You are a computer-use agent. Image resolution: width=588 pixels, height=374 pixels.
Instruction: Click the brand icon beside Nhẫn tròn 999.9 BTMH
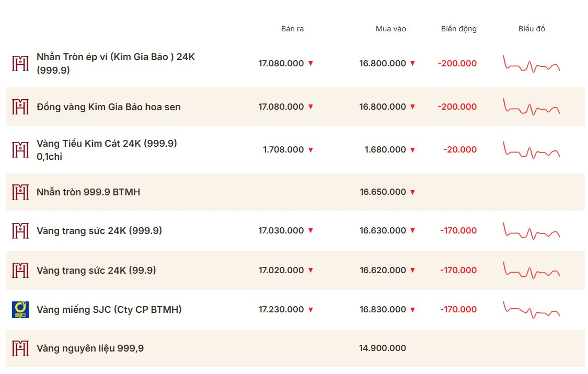20,192
